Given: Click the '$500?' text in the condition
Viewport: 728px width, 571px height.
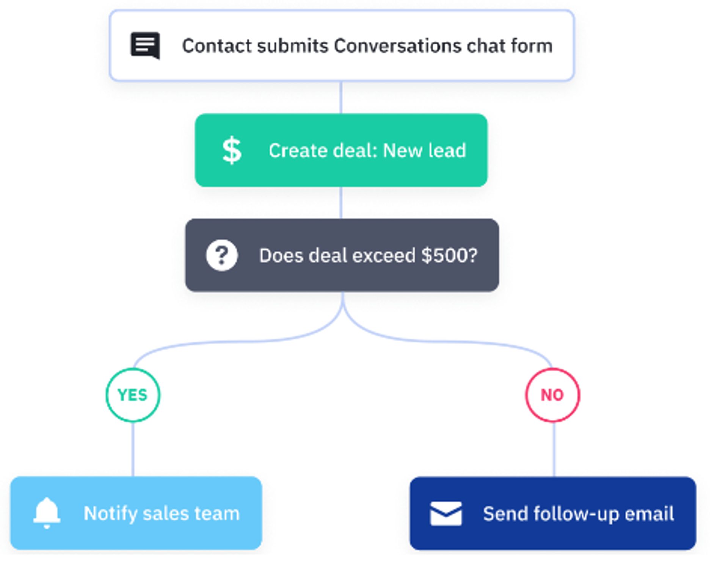Looking at the screenshot, I should point(449,255).
